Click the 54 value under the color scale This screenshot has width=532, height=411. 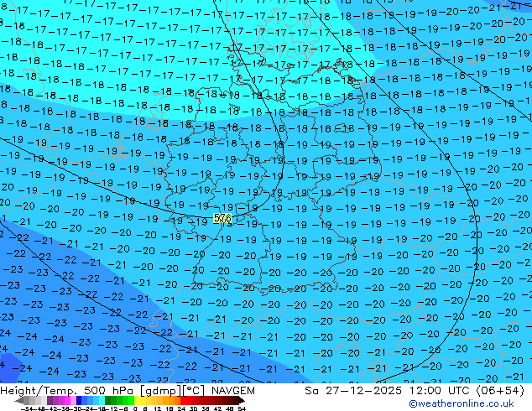click(x=241, y=408)
